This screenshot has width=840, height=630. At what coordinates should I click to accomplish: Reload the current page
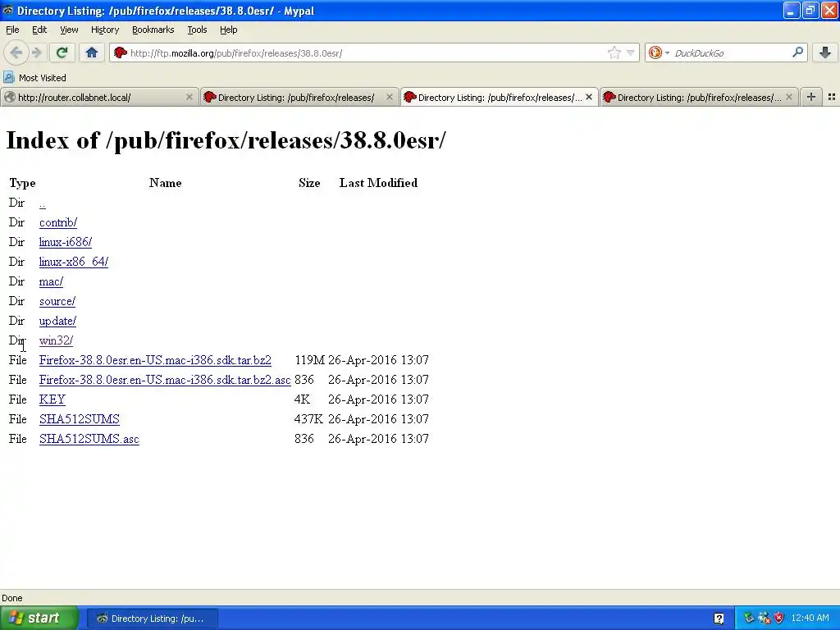pos(62,52)
